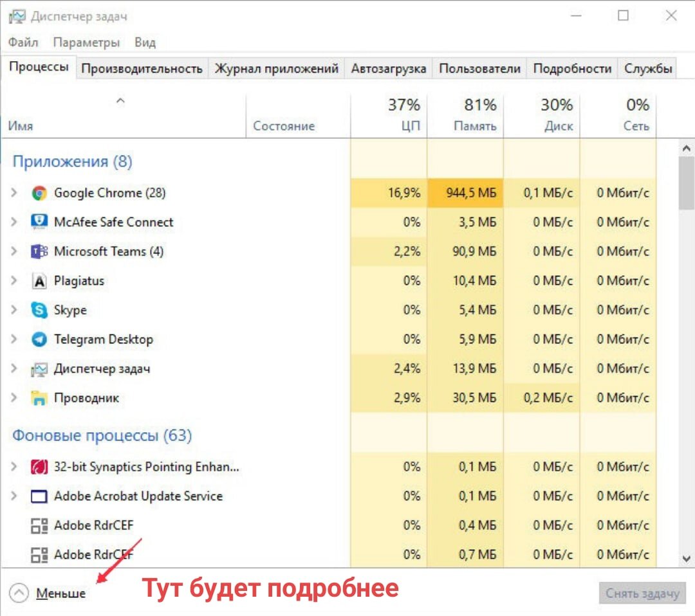
Task: Click the Диспетчер задач process row icon
Action: (x=39, y=369)
